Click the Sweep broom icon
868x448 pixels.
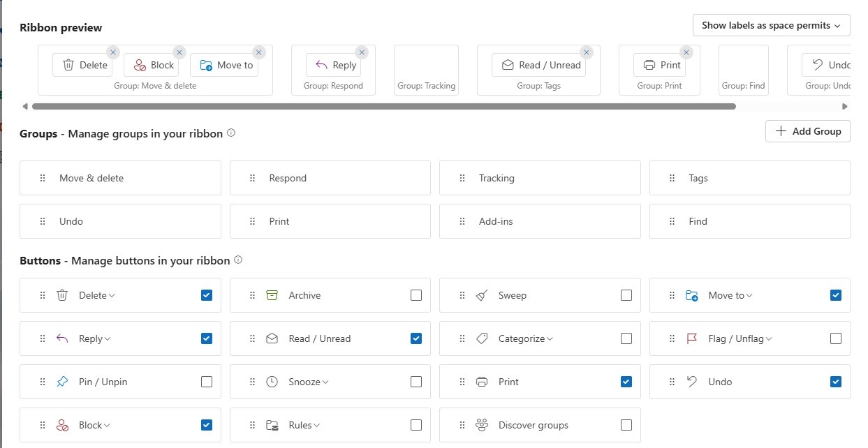[x=482, y=295]
